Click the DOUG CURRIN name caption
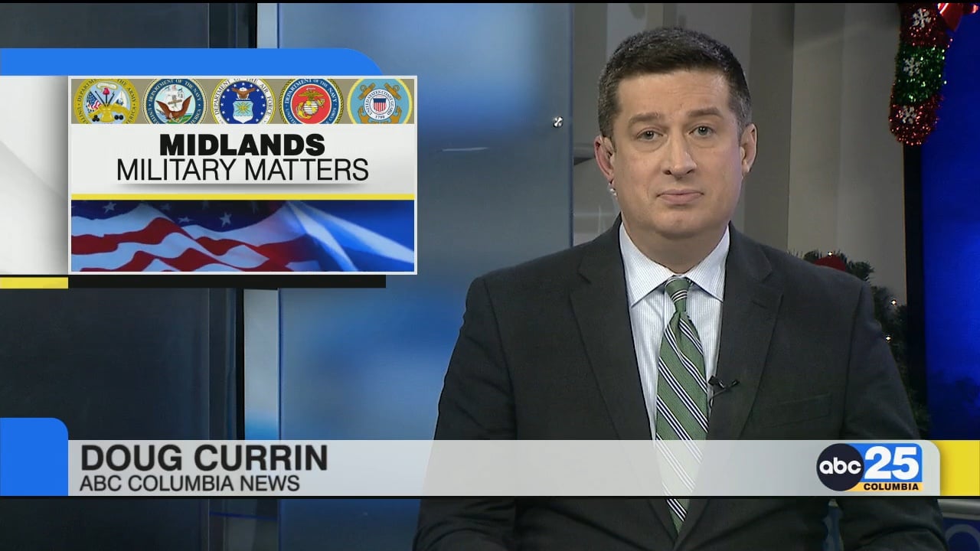980x551 pixels. (204, 458)
